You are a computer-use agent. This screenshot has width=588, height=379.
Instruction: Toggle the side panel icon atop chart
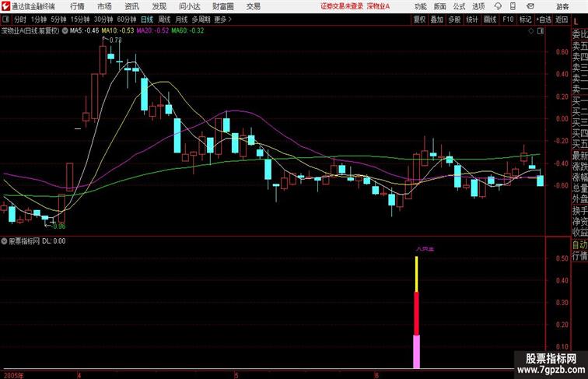pos(541,31)
